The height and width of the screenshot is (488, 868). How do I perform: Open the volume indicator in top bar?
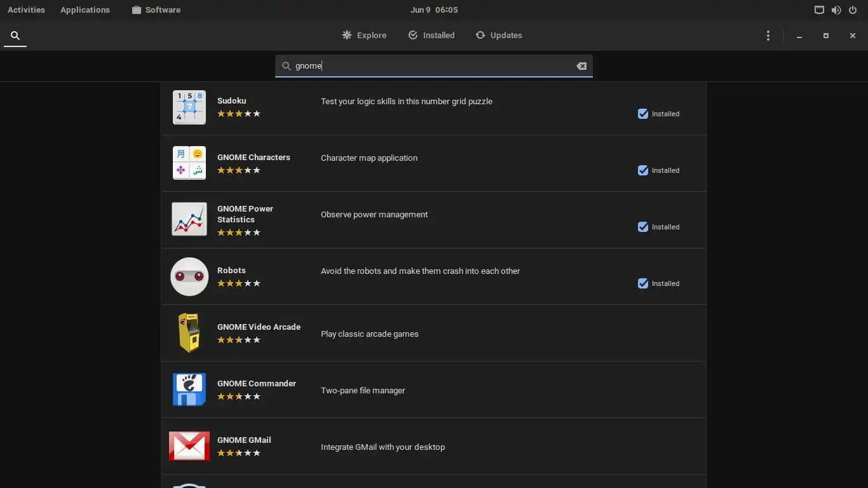[x=836, y=10]
